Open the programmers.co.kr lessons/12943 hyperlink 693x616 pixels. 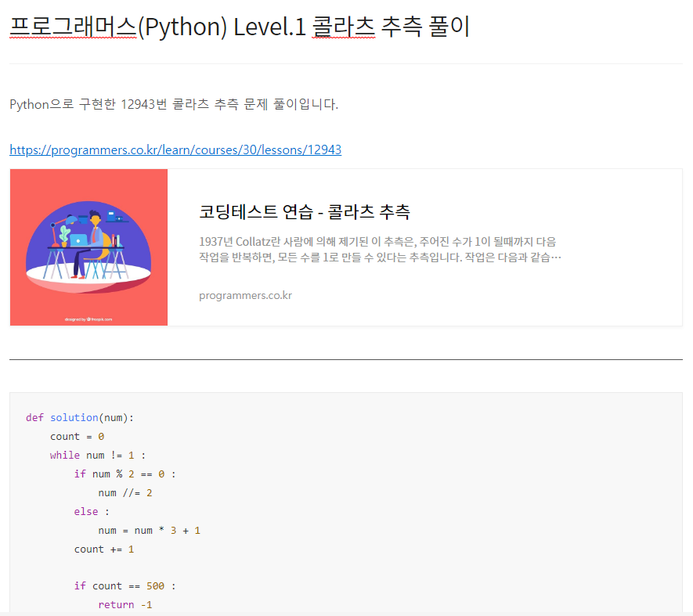tap(175, 149)
